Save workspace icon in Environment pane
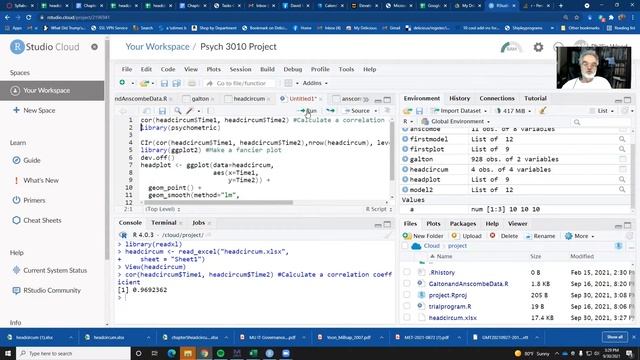The width and height of the screenshot is (640, 360). (x=419, y=111)
